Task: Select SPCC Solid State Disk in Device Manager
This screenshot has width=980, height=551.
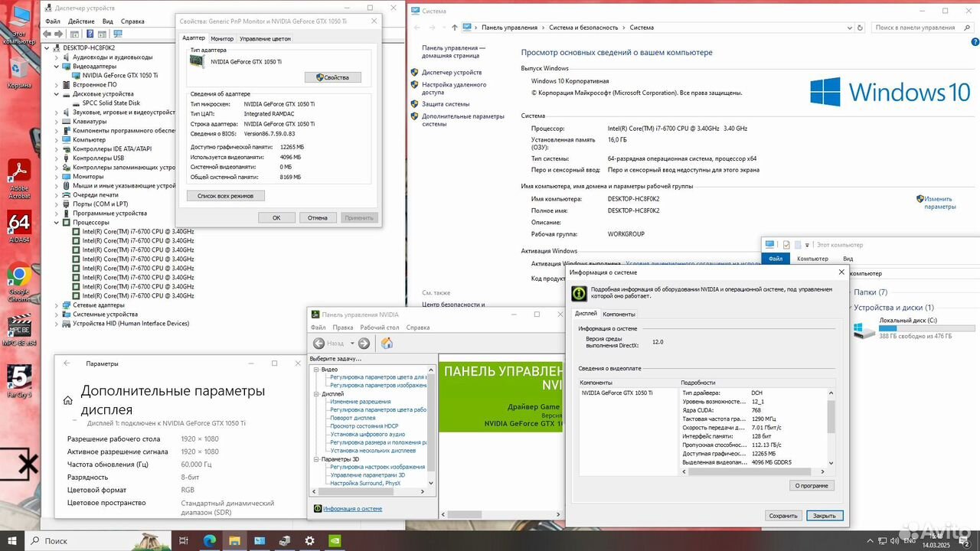Action: click(111, 103)
